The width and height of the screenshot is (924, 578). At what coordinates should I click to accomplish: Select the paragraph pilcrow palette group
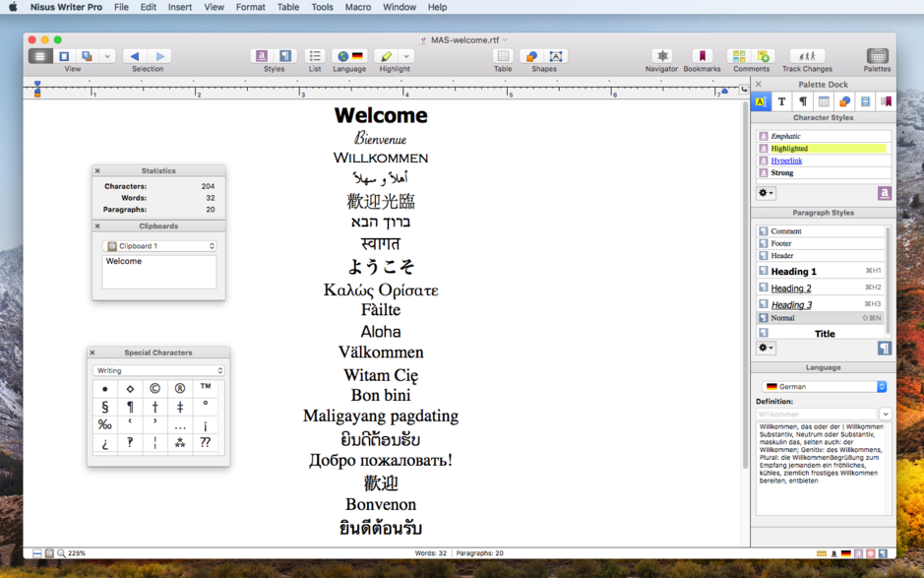tap(803, 101)
